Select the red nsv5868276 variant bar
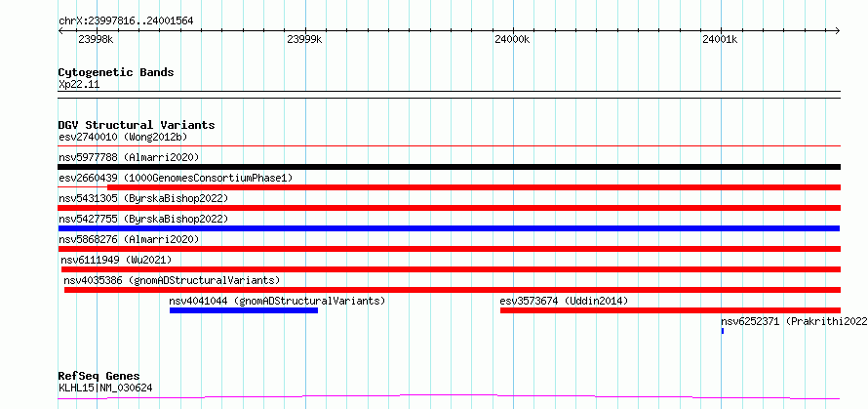This screenshot has height=409, width=868. click(449, 249)
